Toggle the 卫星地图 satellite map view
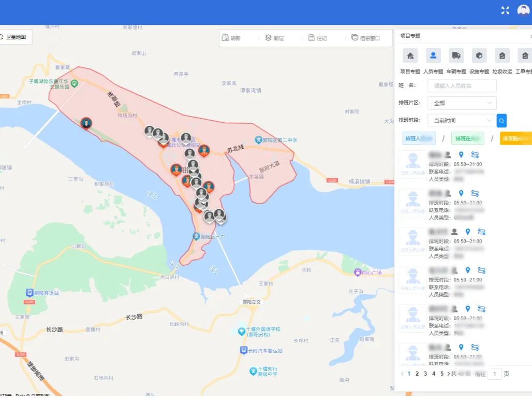The width and height of the screenshot is (532, 400). click(x=16, y=37)
